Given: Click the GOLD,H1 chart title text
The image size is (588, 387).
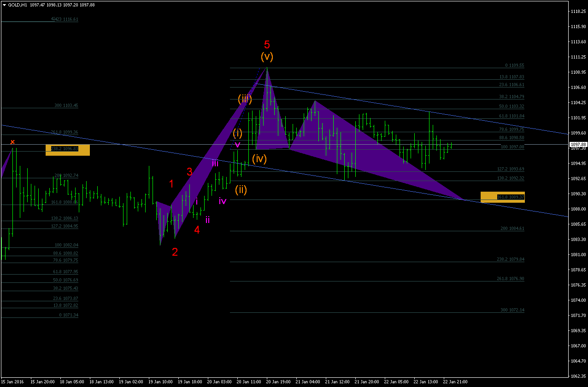Looking at the screenshot, I should pos(17,4).
